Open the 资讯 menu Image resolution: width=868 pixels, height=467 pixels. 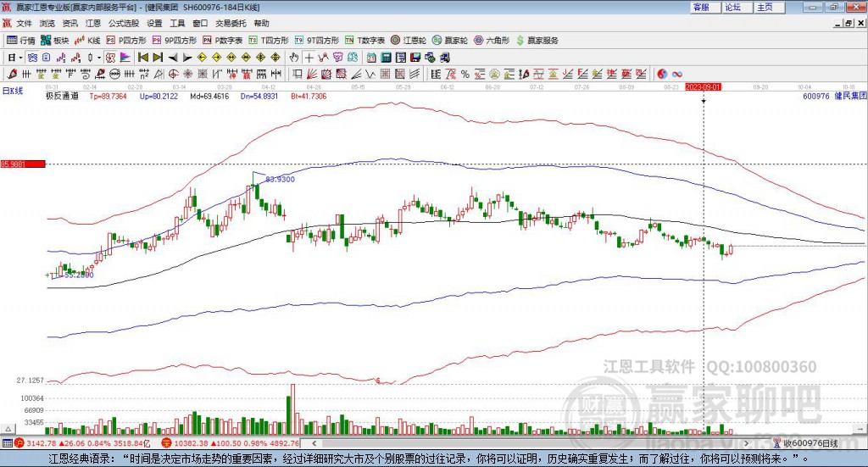point(70,23)
